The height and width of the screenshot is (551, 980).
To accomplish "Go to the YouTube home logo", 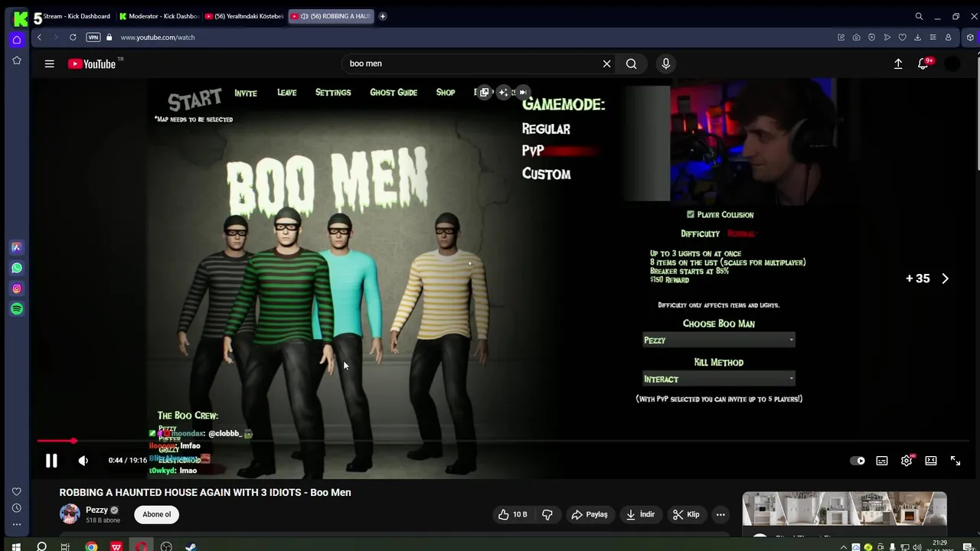I will [x=92, y=64].
